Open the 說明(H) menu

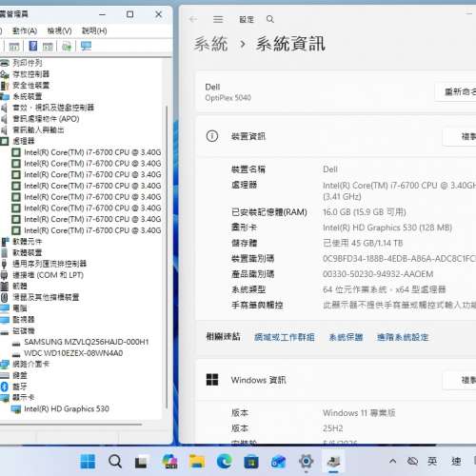(94, 30)
